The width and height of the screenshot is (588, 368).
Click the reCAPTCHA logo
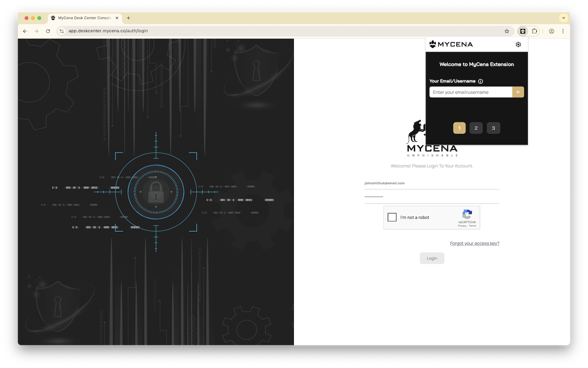[x=467, y=214]
